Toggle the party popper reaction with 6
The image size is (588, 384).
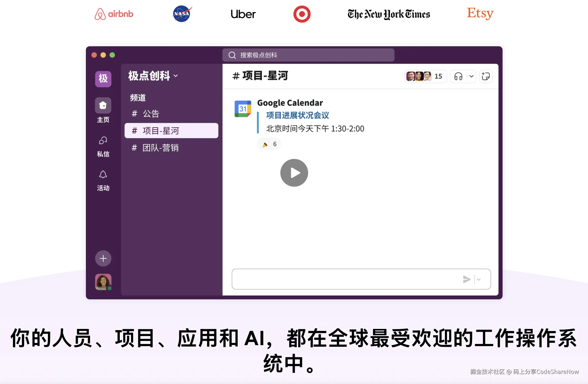(x=269, y=144)
